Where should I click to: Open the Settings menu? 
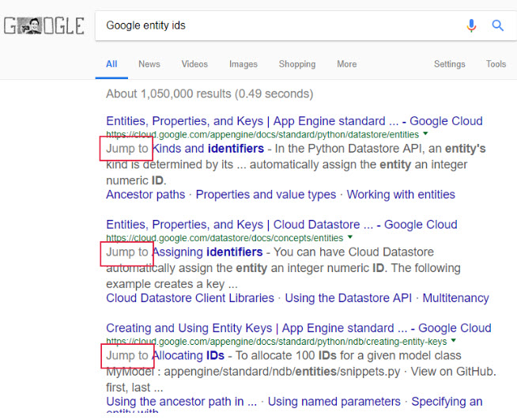(x=449, y=64)
